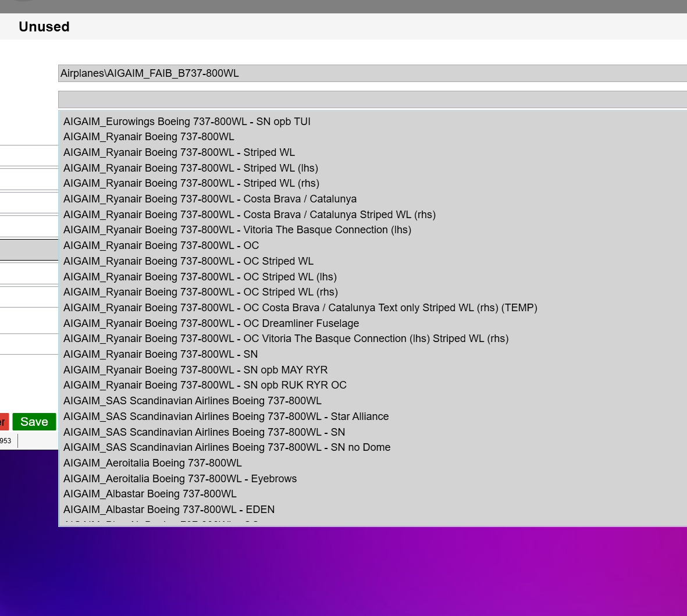Select plain AIGAIM_Ryanair Boeing 737-800WL entry
687x616 pixels.
[148, 137]
